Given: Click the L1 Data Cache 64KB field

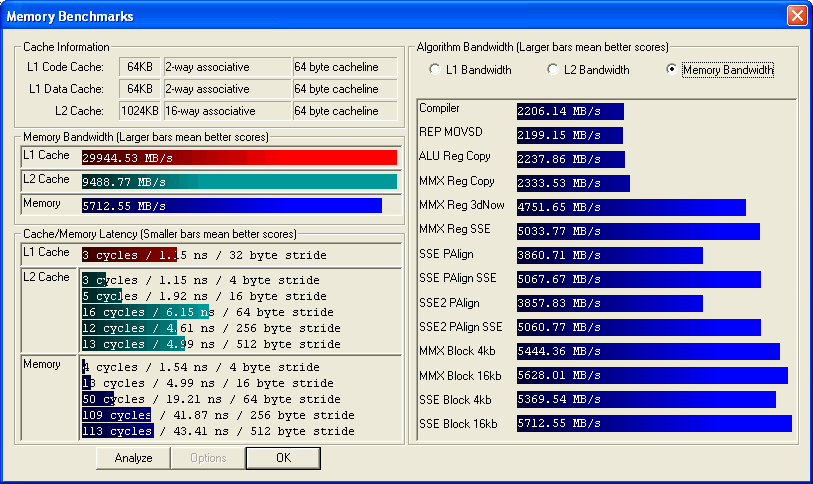Looking at the screenshot, I should pos(140,89).
